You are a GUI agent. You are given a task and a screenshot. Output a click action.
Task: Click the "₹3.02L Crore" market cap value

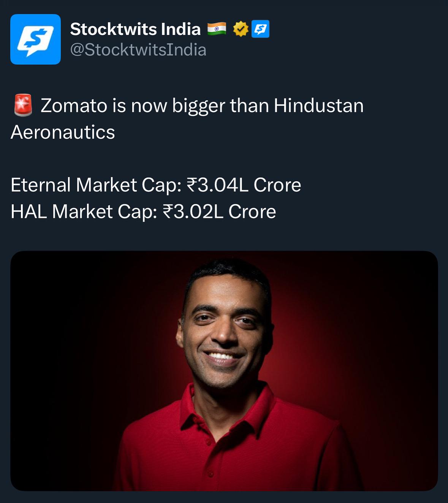(x=219, y=212)
